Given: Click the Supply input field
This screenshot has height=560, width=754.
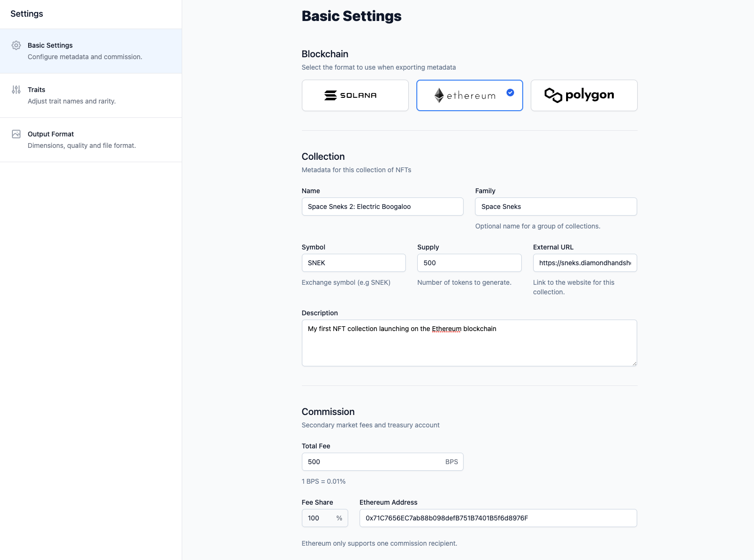Looking at the screenshot, I should coord(469,263).
